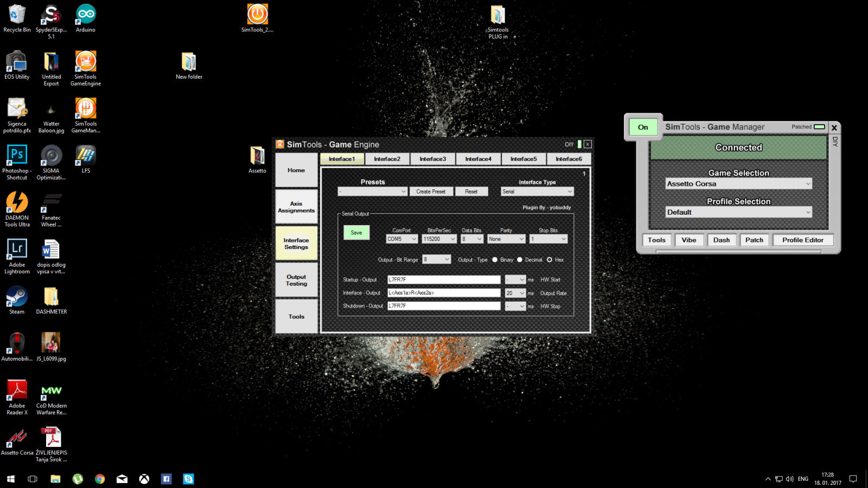Open the Output Rate ms dropdown
Screen dimensions: 868x488
click(x=515, y=293)
